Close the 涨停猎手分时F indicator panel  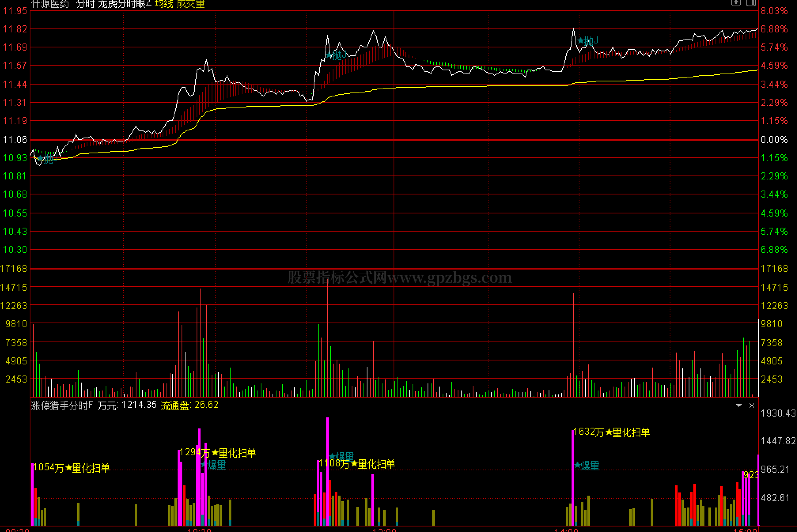coord(752,406)
